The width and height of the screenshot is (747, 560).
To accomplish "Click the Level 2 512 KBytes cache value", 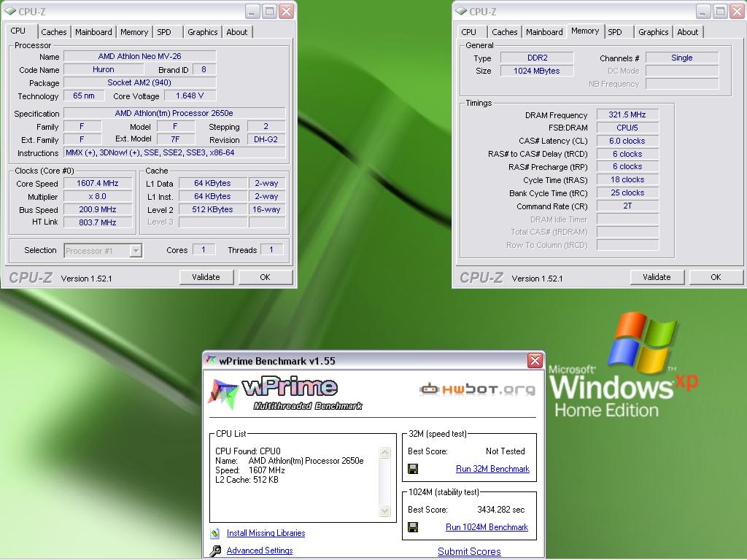I will coord(212,209).
